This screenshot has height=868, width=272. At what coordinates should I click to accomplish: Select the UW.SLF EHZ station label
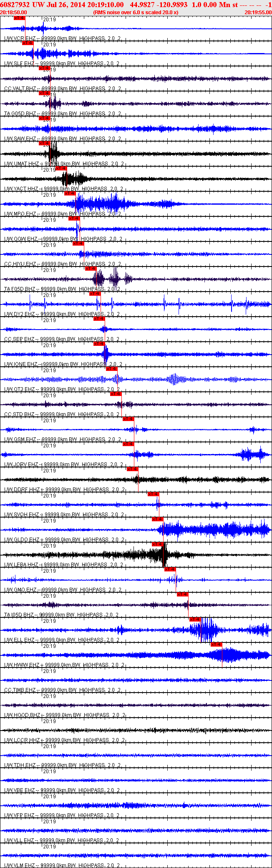click(19, 63)
